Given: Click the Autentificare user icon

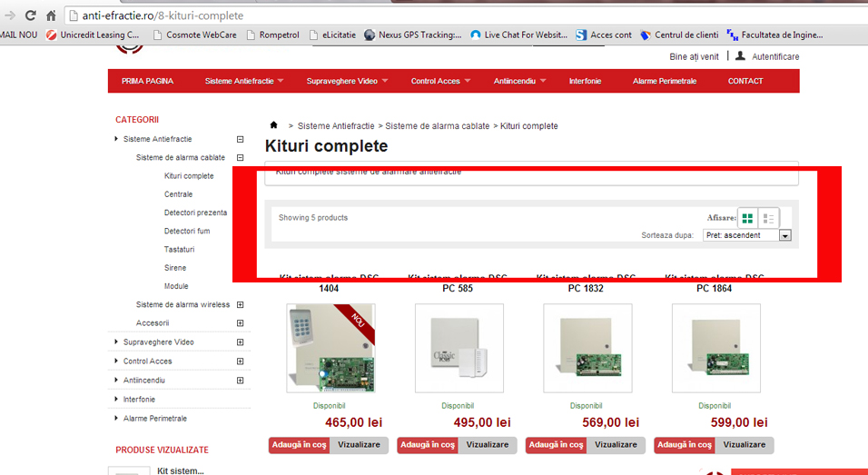Looking at the screenshot, I should coord(740,56).
